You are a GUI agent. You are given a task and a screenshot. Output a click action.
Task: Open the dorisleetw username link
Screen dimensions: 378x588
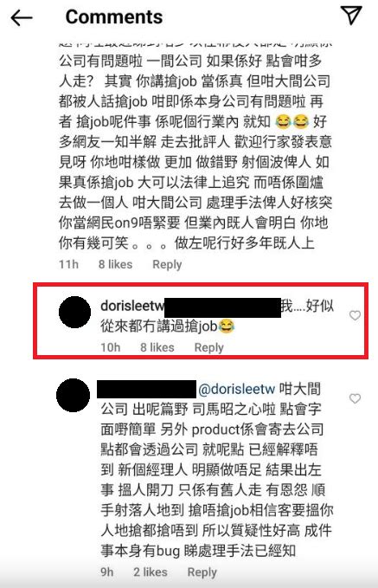pos(132,306)
